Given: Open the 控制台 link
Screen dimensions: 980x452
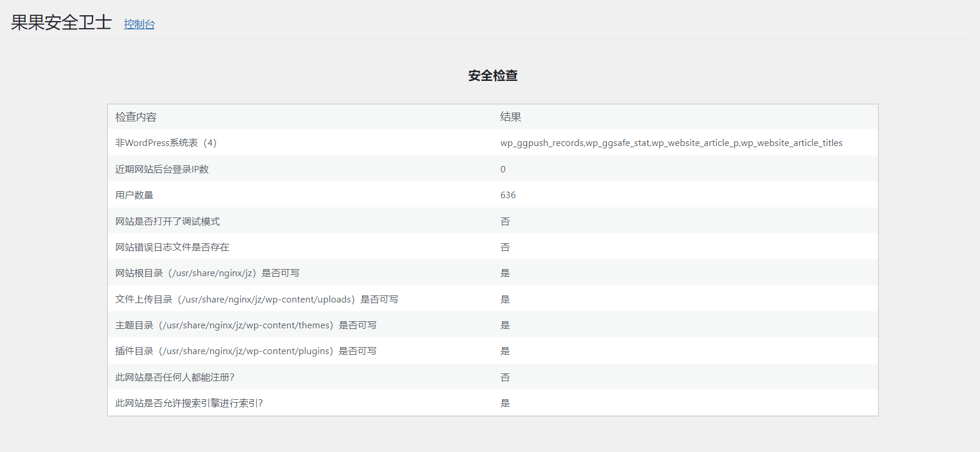Looking at the screenshot, I should 139,24.
